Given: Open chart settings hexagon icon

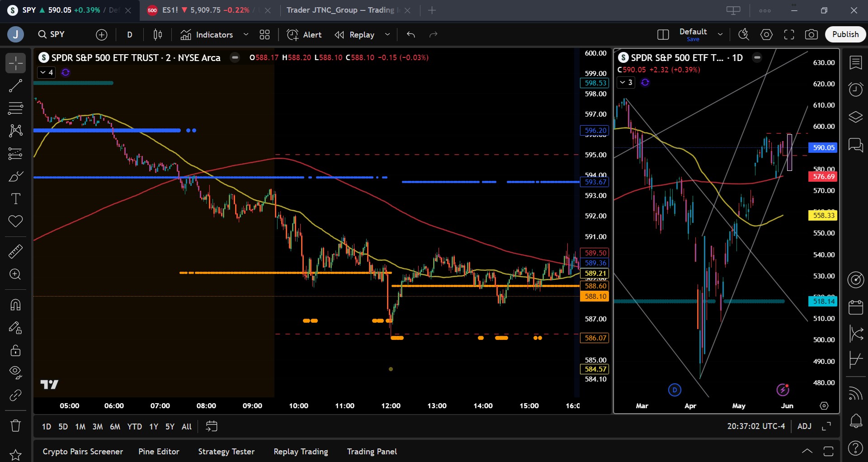Looking at the screenshot, I should coord(766,35).
